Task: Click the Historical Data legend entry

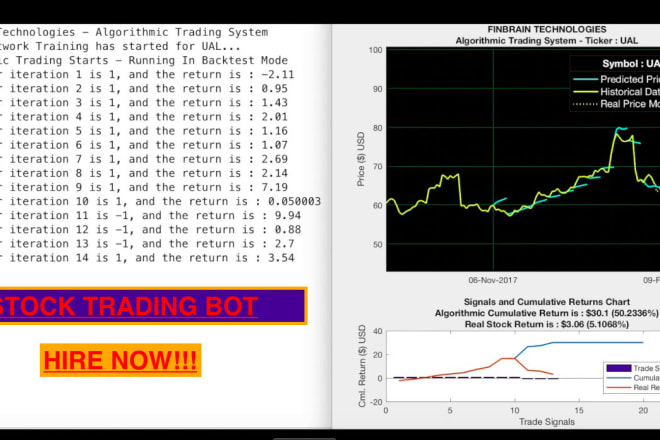Action: [x=616, y=92]
